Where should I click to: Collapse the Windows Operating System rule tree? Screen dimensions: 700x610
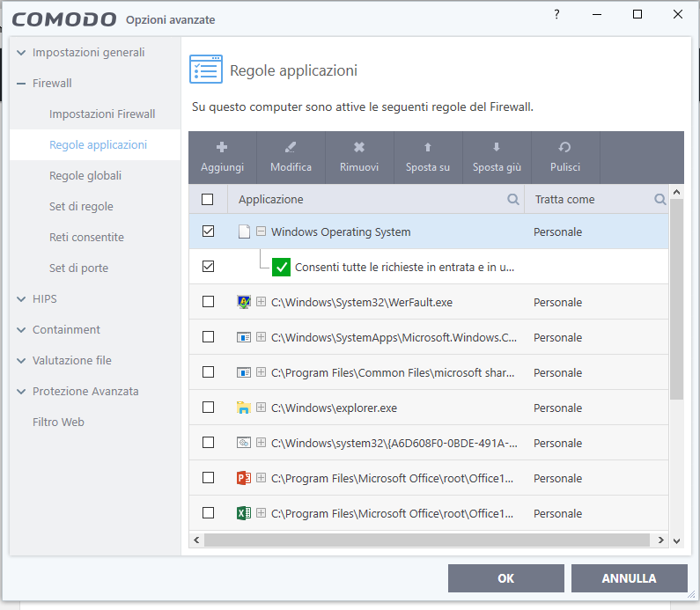(261, 232)
